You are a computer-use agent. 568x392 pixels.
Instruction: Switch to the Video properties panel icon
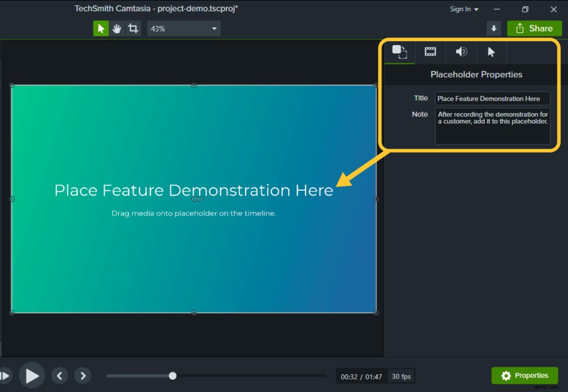coord(430,52)
